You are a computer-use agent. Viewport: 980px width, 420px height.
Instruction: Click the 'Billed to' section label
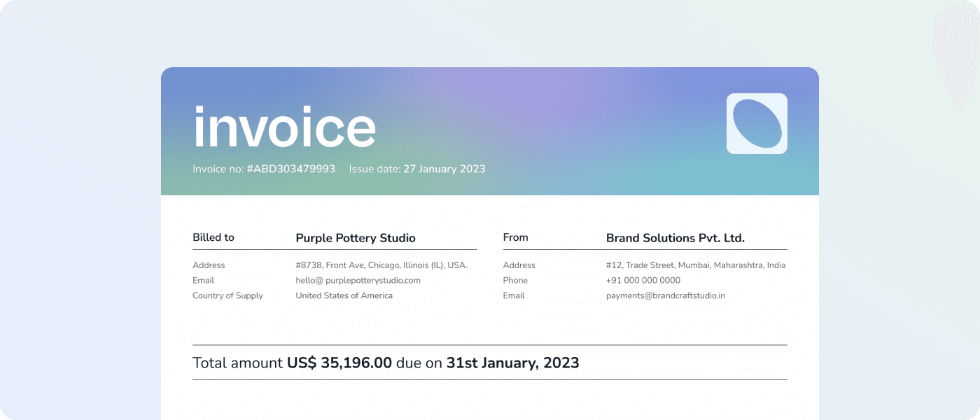[213, 237]
